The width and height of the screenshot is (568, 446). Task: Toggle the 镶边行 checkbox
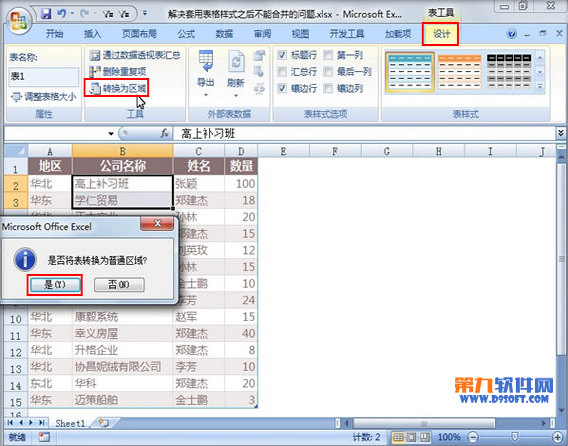tap(282, 88)
